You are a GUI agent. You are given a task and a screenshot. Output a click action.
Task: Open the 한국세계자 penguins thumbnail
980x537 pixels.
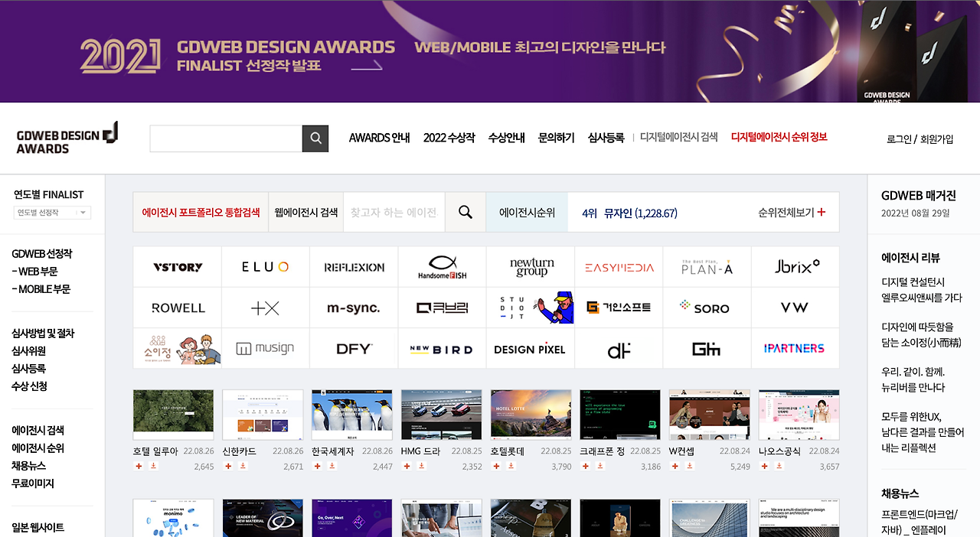click(351, 415)
